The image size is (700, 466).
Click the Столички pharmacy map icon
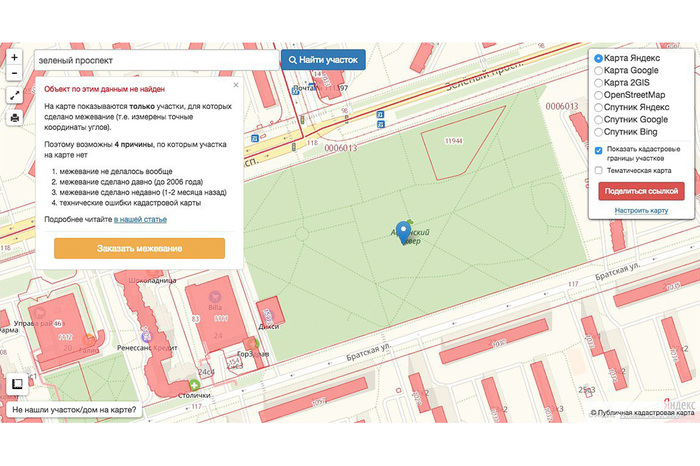(x=193, y=385)
